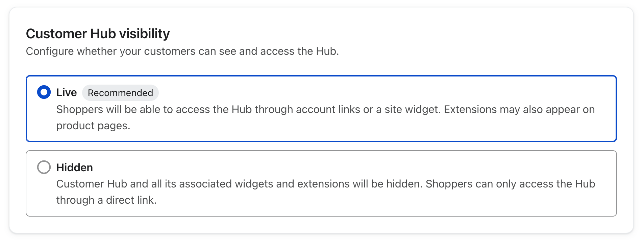Click the gray-outlined Hidden option card
The image size is (644, 245).
point(321,183)
